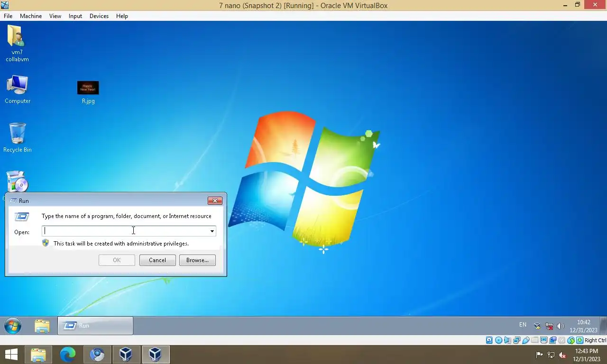Click the Right Ctrl host key label

coord(595,340)
